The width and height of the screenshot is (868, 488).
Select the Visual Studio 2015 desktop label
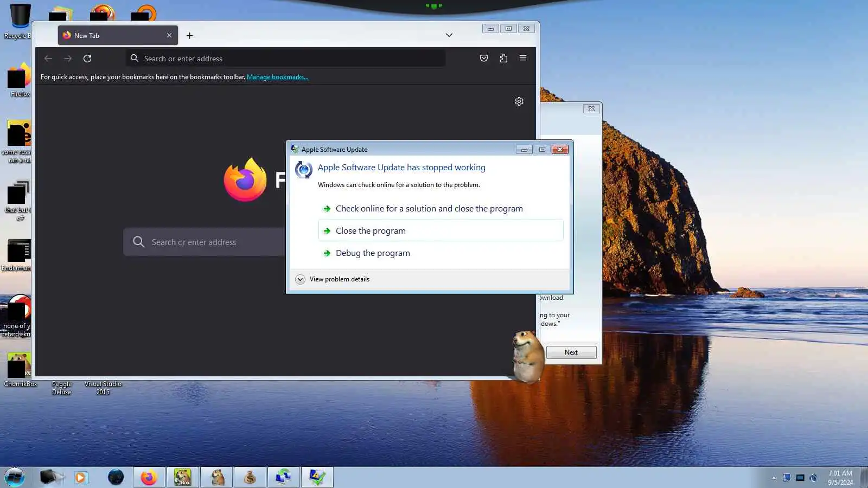103,388
